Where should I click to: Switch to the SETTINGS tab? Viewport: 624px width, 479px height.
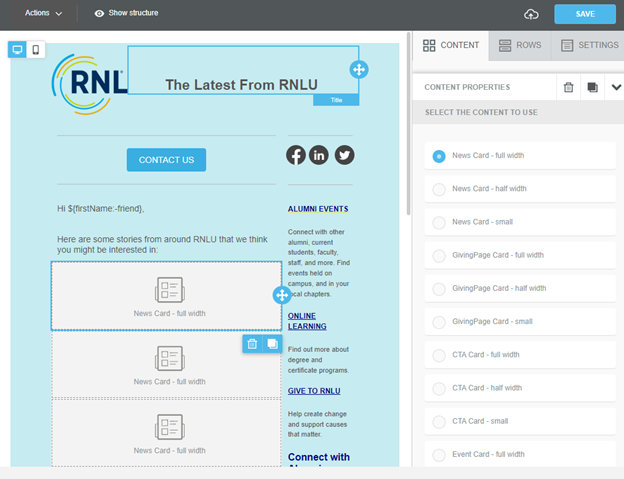pyautogui.click(x=589, y=45)
